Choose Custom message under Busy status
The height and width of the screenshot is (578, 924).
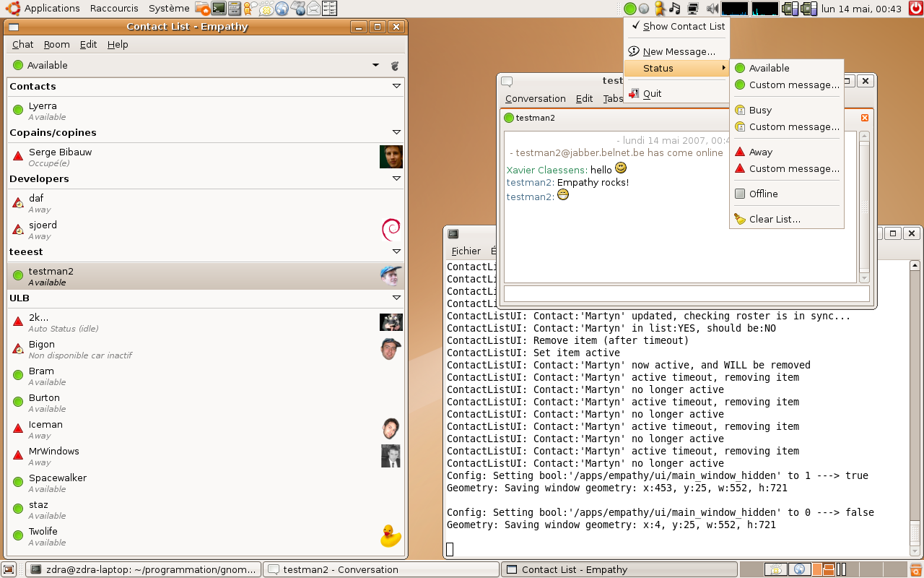pyautogui.click(x=786, y=126)
